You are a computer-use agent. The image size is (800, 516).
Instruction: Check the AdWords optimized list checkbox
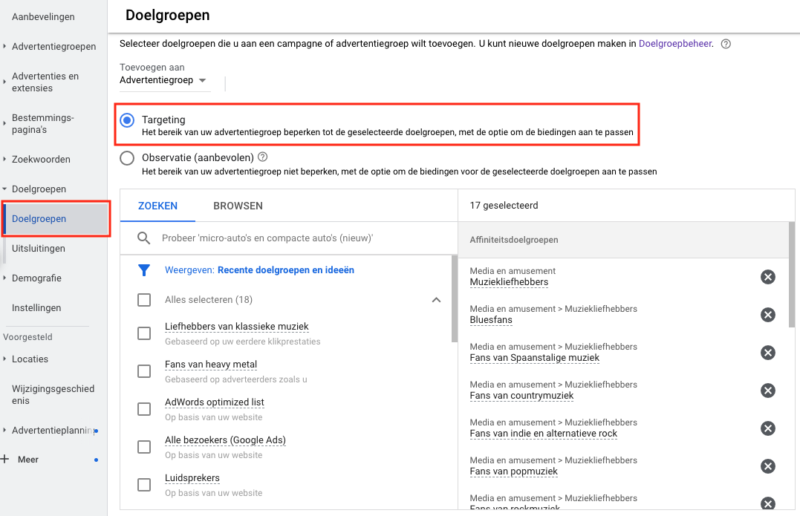click(144, 409)
